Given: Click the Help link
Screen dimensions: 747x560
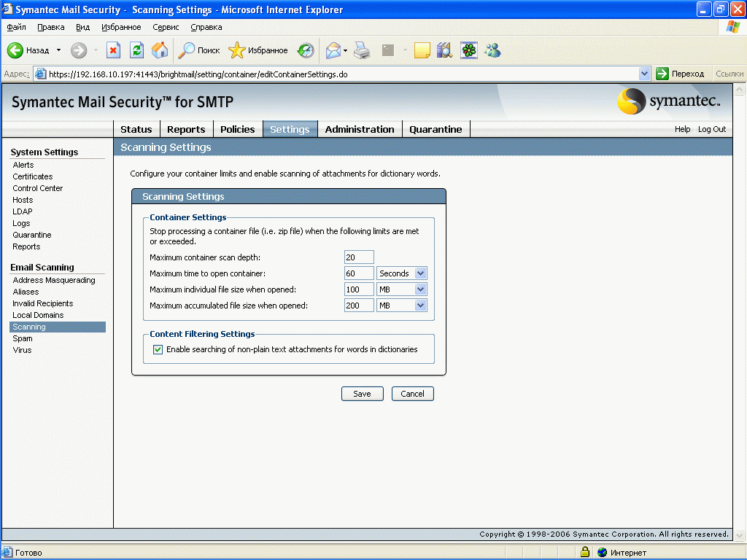Looking at the screenshot, I should [682, 129].
